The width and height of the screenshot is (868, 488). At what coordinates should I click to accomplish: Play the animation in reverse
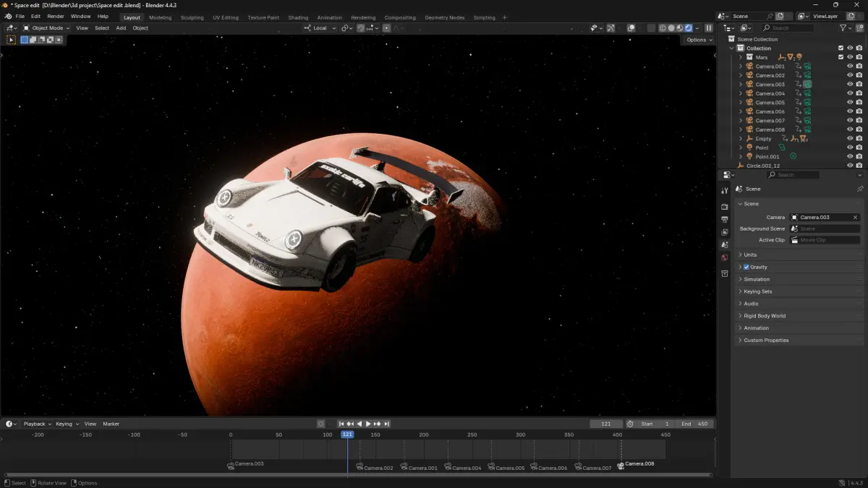pyautogui.click(x=359, y=424)
